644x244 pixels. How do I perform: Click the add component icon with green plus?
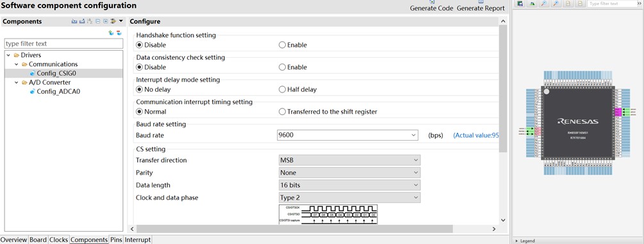click(x=111, y=33)
